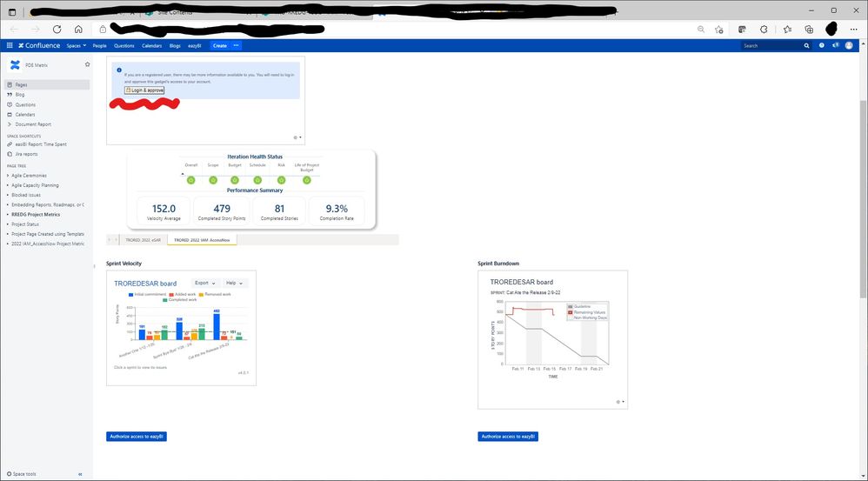Click the site lock icon in address bar
The height and width of the screenshot is (481, 868).
coord(103,30)
